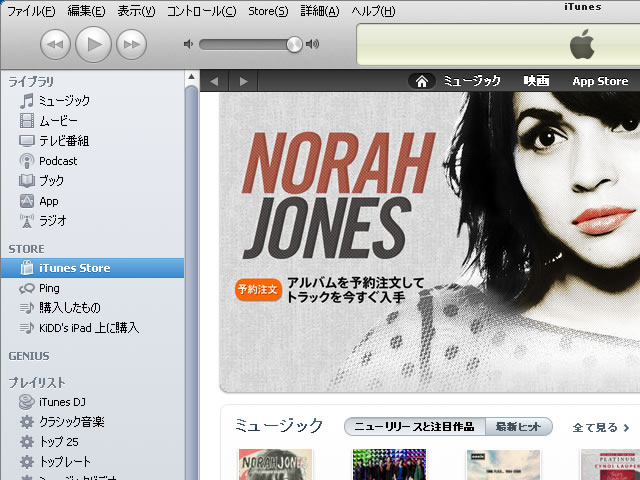Click the high volume speaker icon
This screenshot has width=640, height=480.
coord(313,44)
